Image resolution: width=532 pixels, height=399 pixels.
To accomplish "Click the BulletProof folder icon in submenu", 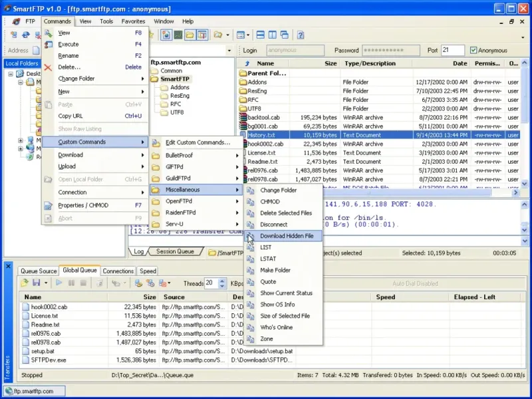I will [x=155, y=155].
